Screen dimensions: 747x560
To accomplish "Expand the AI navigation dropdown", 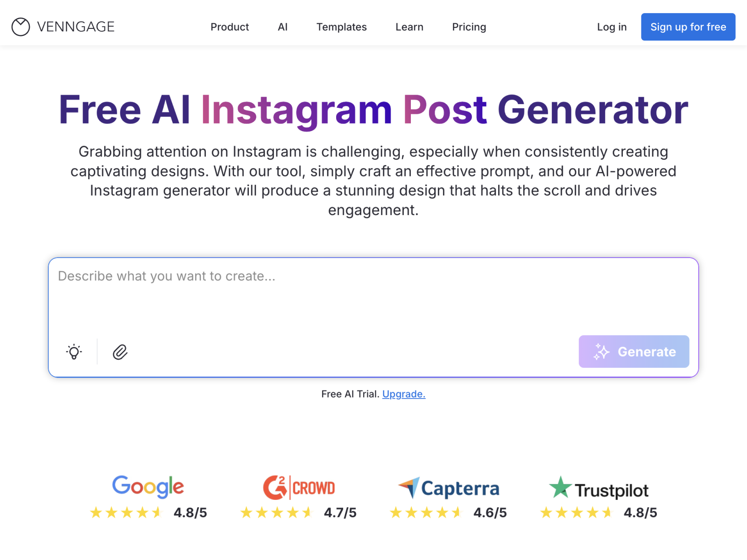I will point(282,27).
